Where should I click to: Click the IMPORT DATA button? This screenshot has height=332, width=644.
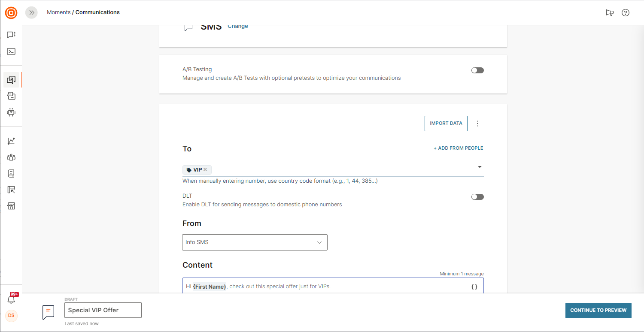446,124
